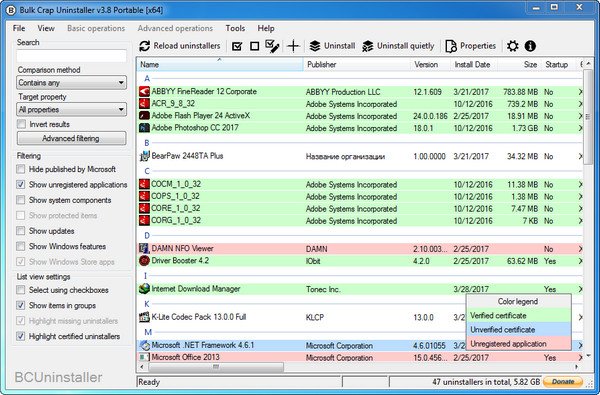The height and width of the screenshot is (395, 600).
Task: Enable Show system components checkbox
Action: point(21,200)
